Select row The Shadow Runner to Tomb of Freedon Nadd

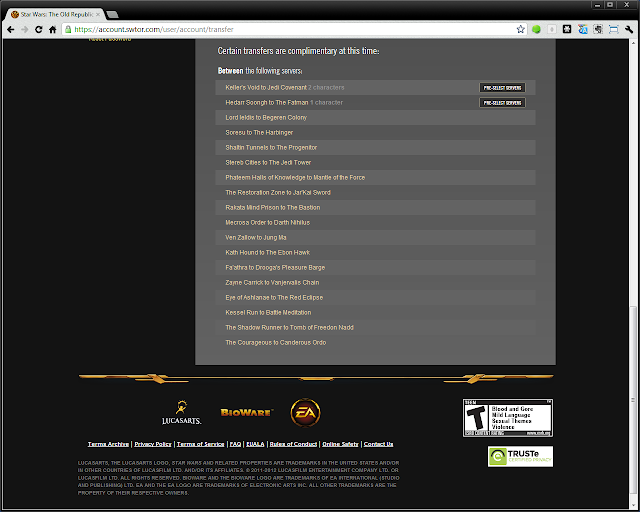coord(375,327)
